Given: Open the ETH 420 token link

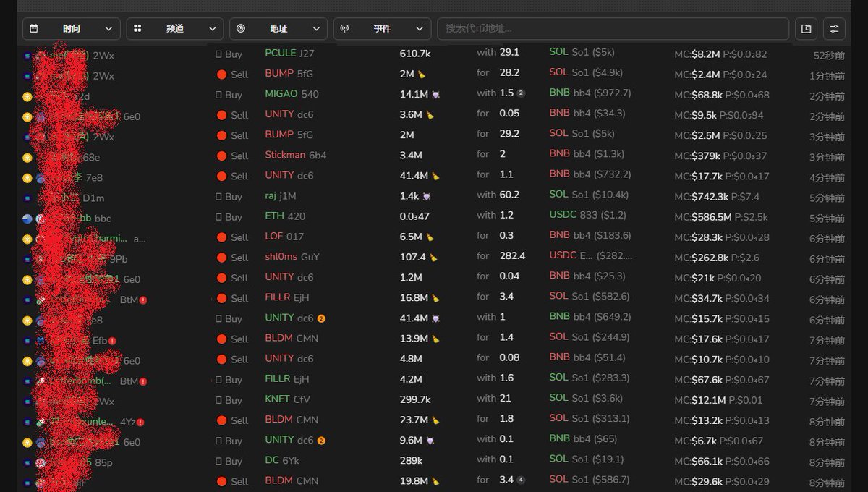Looking at the screenshot, I should click(x=285, y=216).
